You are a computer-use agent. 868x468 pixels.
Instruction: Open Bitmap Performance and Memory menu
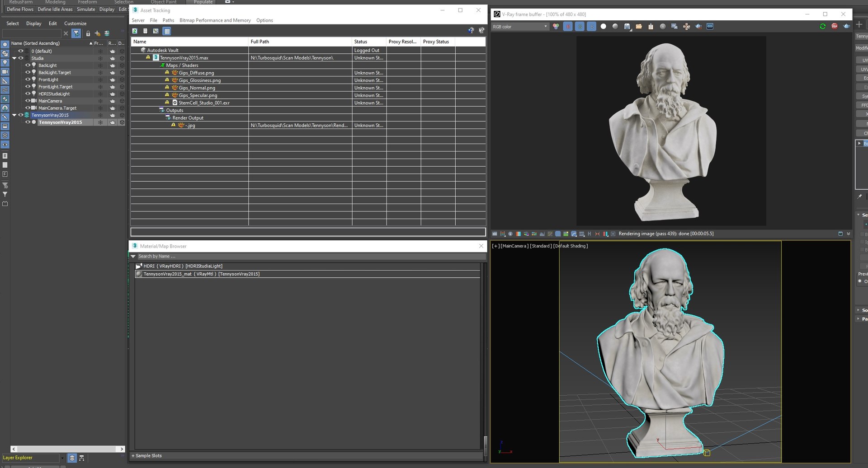[x=215, y=20]
